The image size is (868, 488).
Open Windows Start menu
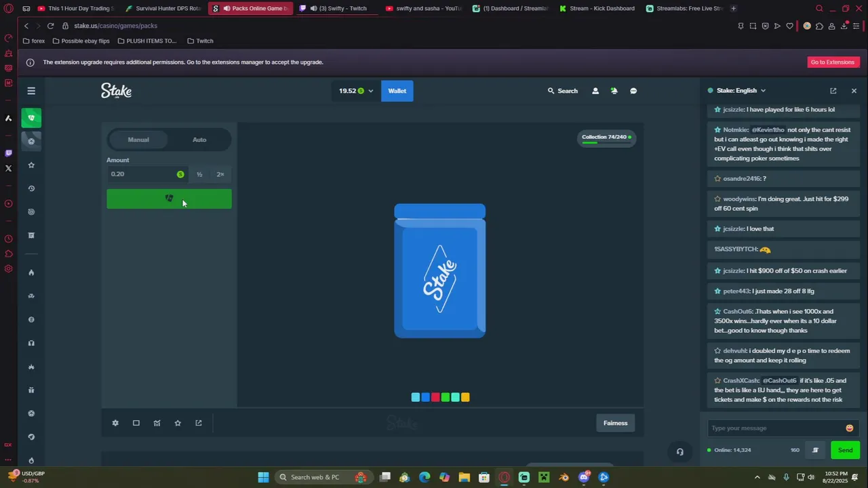pos(263,477)
